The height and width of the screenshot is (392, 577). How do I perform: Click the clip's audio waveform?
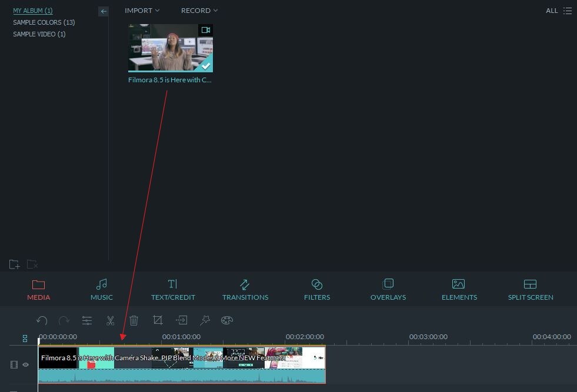pos(182,376)
